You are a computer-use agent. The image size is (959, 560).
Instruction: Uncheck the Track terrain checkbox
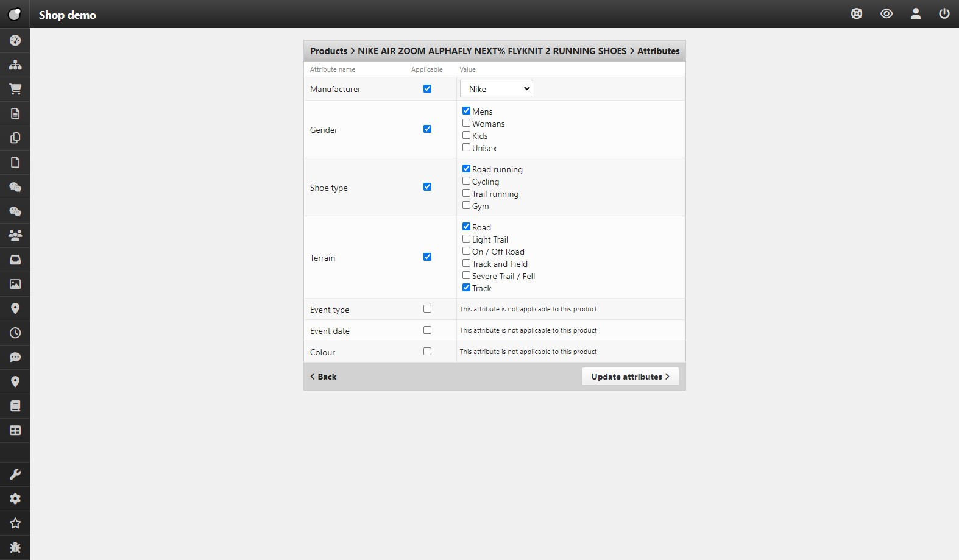(x=466, y=288)
